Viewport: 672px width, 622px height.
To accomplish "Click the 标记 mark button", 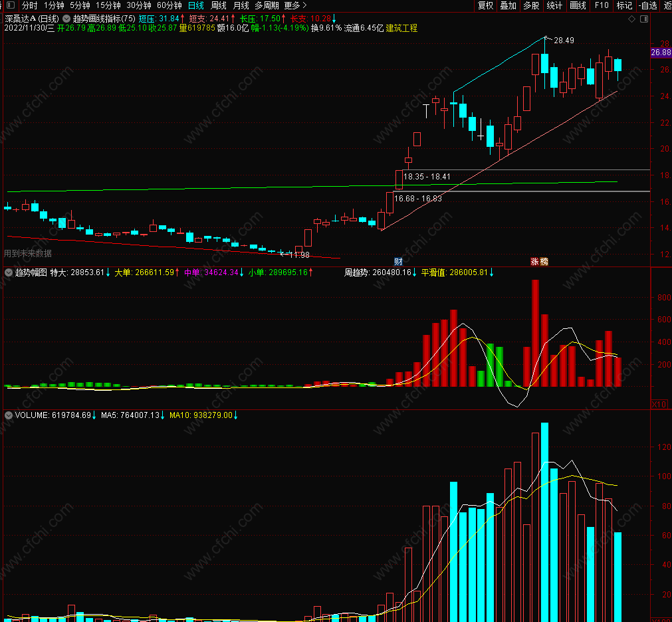I will click(x=624, y=5).
